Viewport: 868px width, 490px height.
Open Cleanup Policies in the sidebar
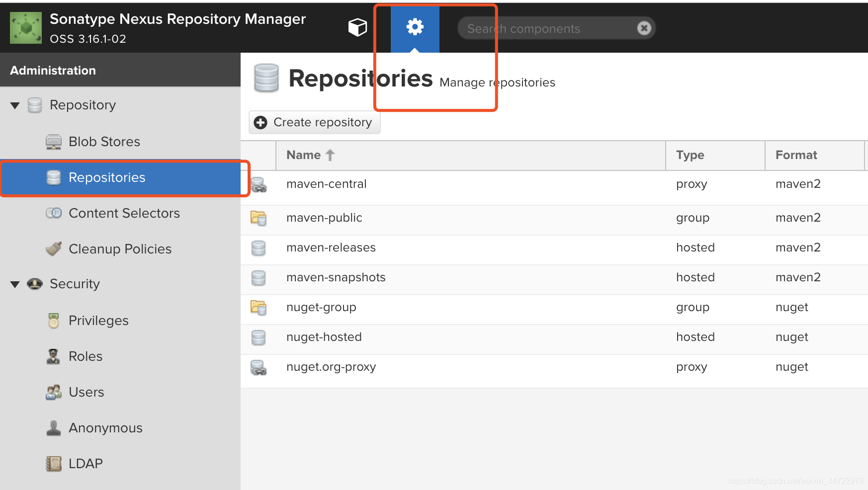click(120, 249)
